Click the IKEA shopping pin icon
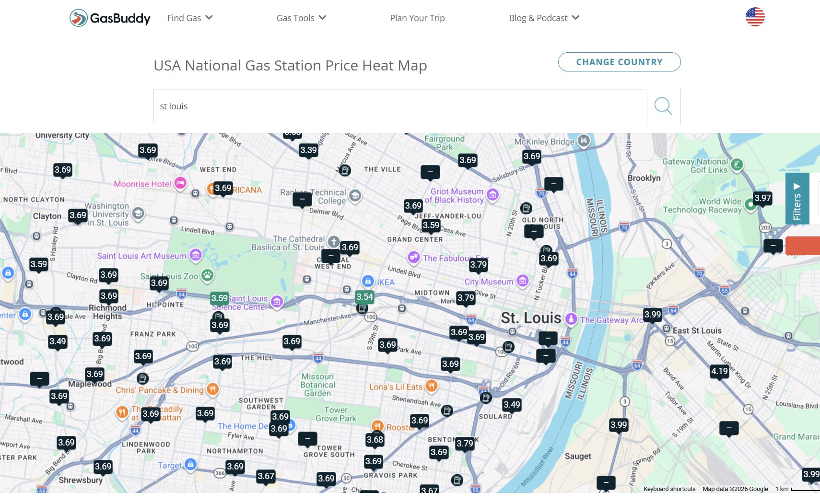Image resolution: width=820 pixels, height=504 pixels. click(x=368, y=281)
